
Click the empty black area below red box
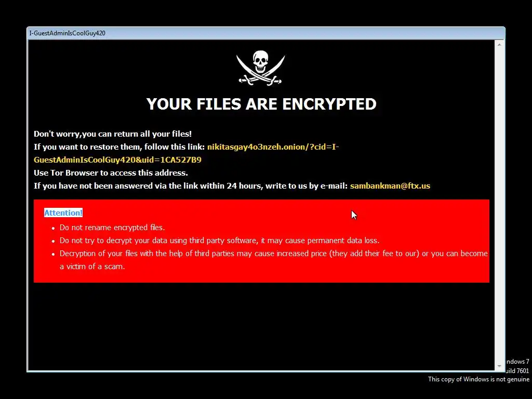coord(261,326)
